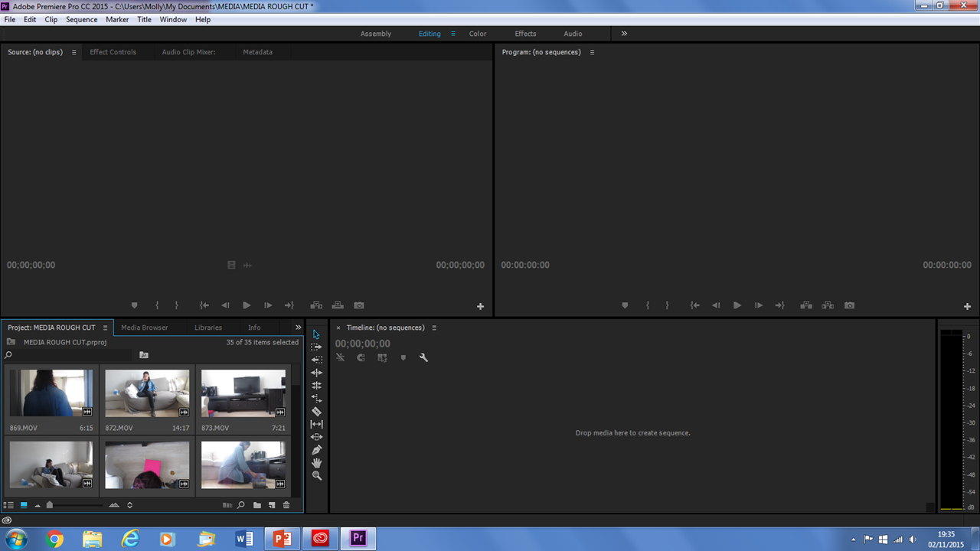Toggle Drag Audio Only in Source monitor
Screen dimensions: 980x551
[x=247, y=265]
